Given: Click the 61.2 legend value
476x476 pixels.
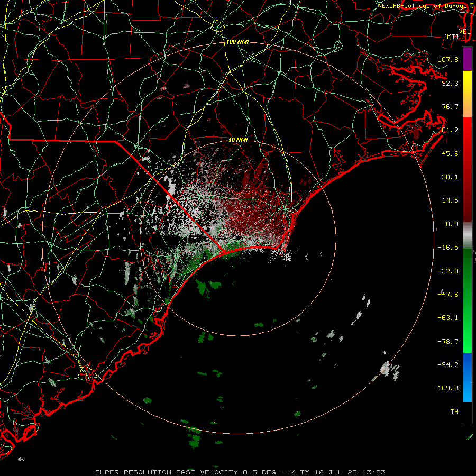Looking at the screenshot, I should click(x=450, y=130).
